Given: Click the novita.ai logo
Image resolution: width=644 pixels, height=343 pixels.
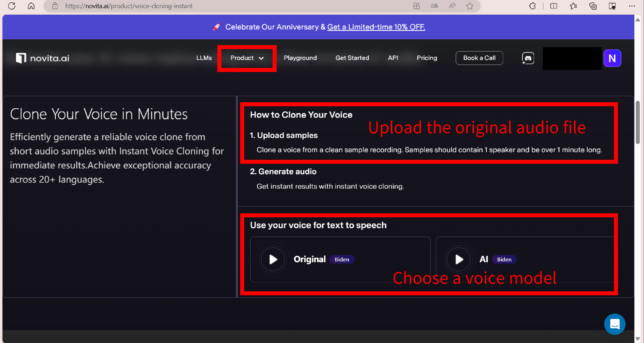Looking at the screenshot, I should tap(42, 58).
